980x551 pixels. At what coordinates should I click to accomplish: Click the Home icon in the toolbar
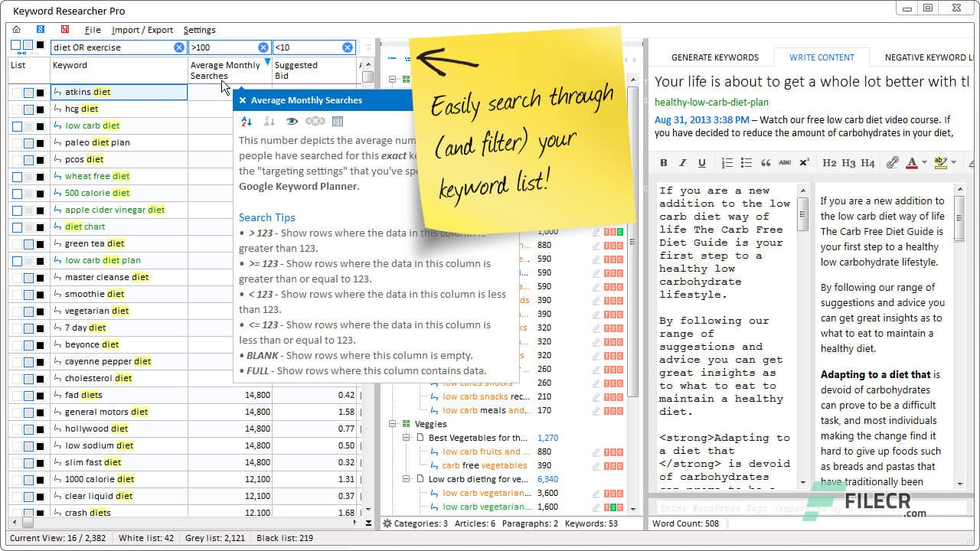coord(16,28)
